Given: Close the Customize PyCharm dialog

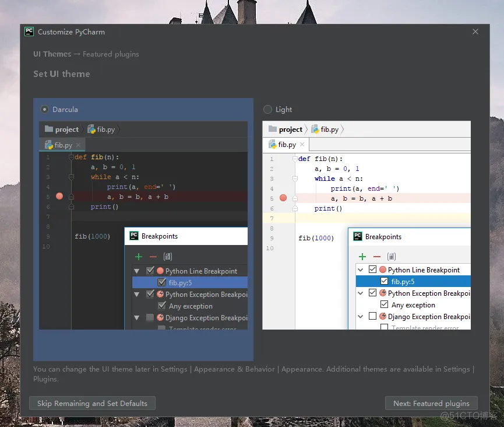Looking at the screenshot, I should 475,32.
